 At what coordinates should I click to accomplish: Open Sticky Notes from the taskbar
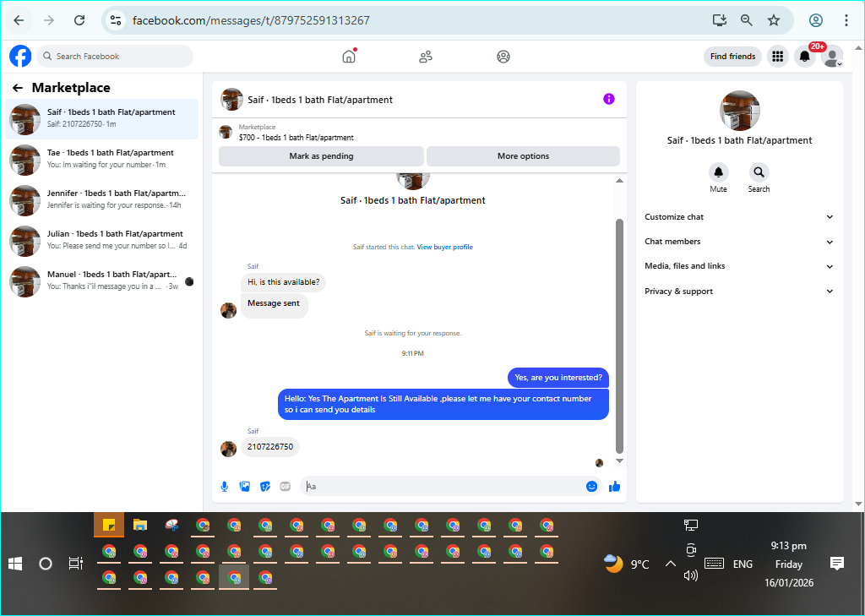click(109, 525)
